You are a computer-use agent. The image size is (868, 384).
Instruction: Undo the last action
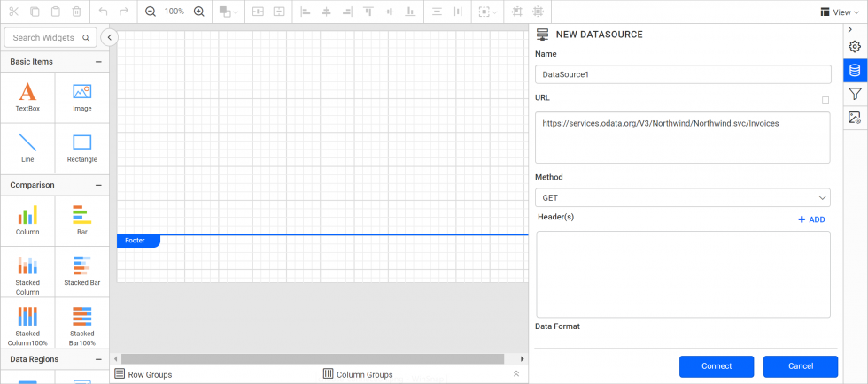103,12
